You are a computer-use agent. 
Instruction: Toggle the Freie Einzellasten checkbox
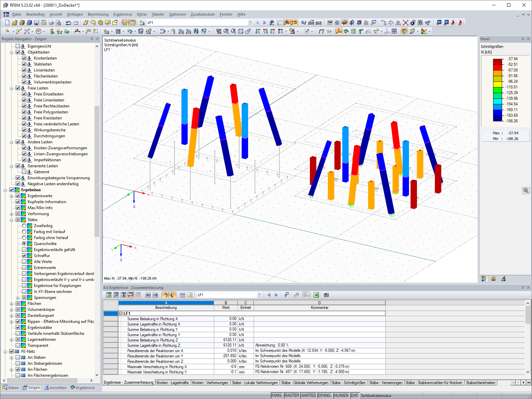pos(24,94)
